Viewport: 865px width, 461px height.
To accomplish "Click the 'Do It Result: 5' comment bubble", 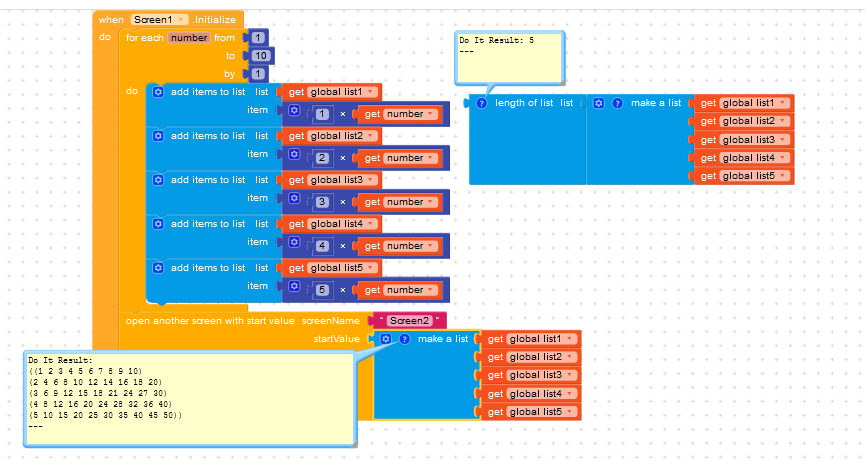I will pos(509,57).
